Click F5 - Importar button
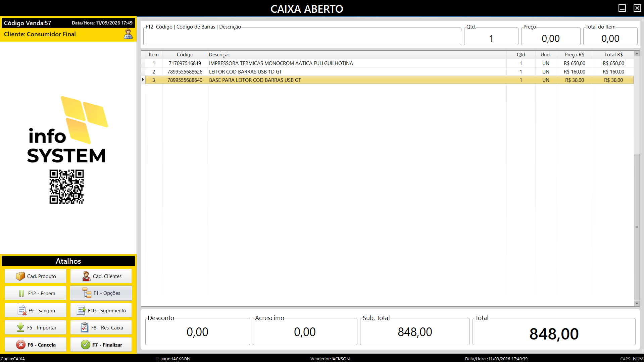 coord(36,327)
